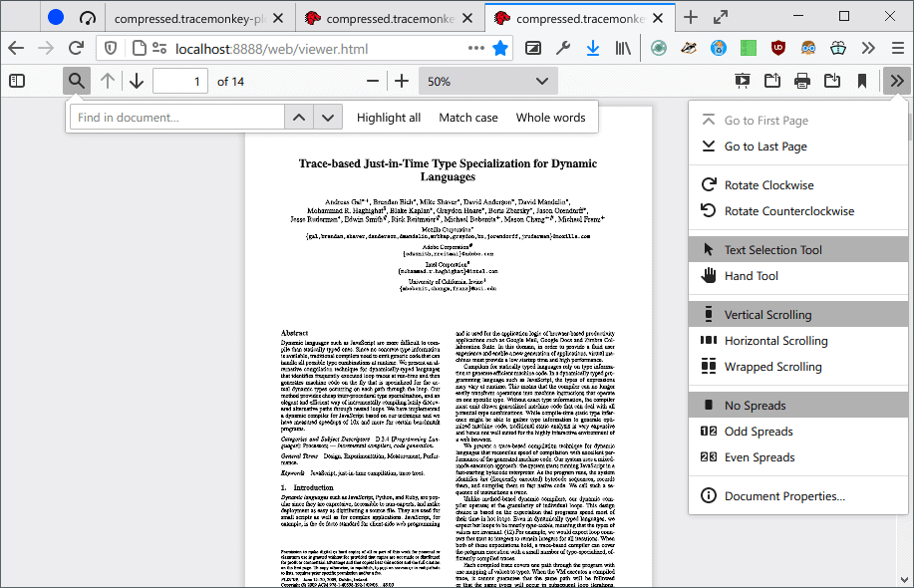Screen dimensions: 914x588
Task: Zoom in with the plus button
Action: click(402, 81)
